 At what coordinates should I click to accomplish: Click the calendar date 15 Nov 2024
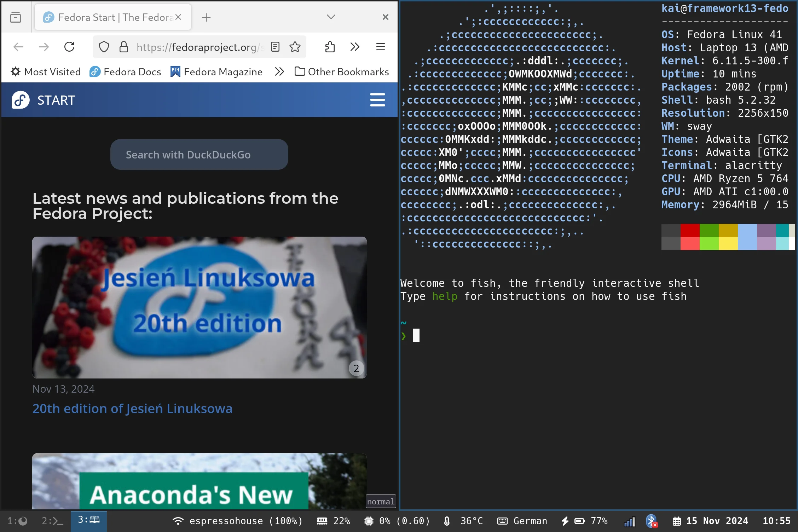point(710,521)
